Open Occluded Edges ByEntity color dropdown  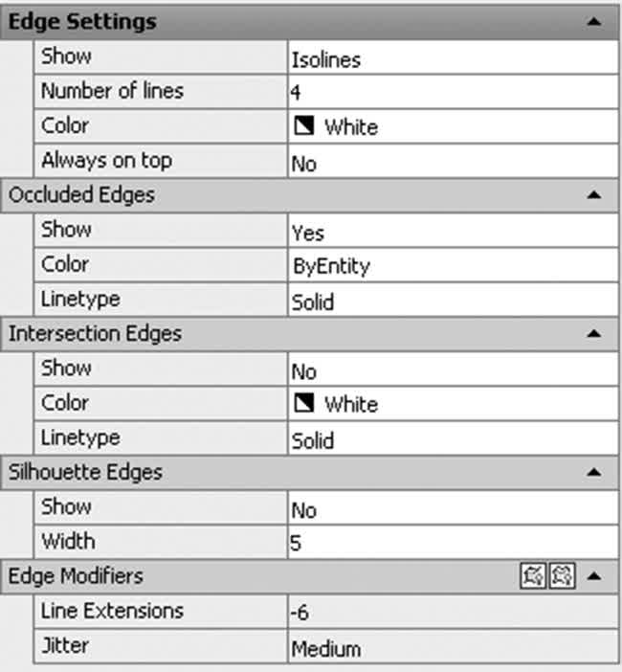(x=454, y=265)
